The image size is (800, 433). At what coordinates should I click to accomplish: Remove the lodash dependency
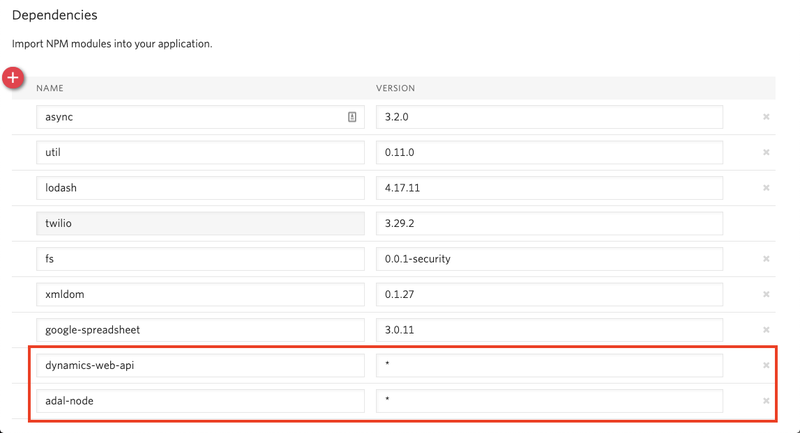point(766,188)
